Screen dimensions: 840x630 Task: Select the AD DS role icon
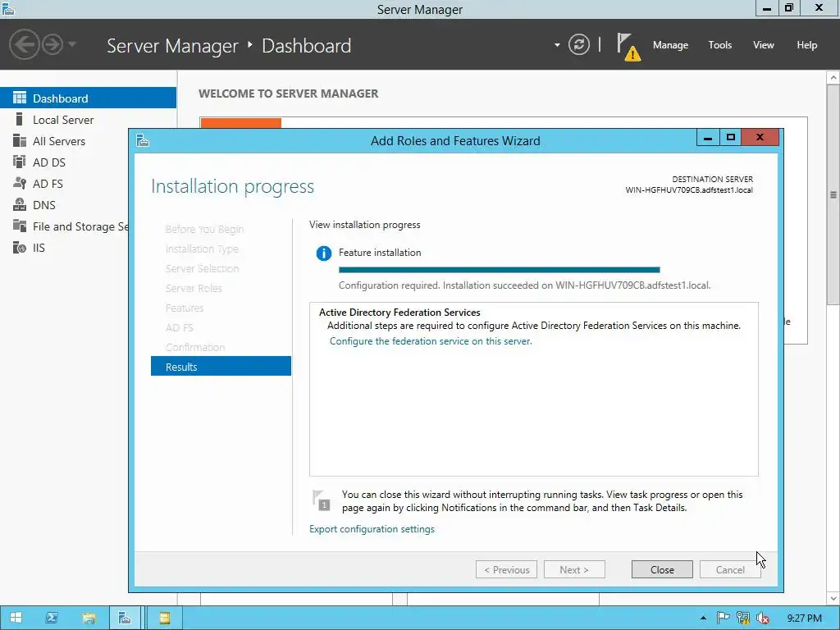coord(20,162)
